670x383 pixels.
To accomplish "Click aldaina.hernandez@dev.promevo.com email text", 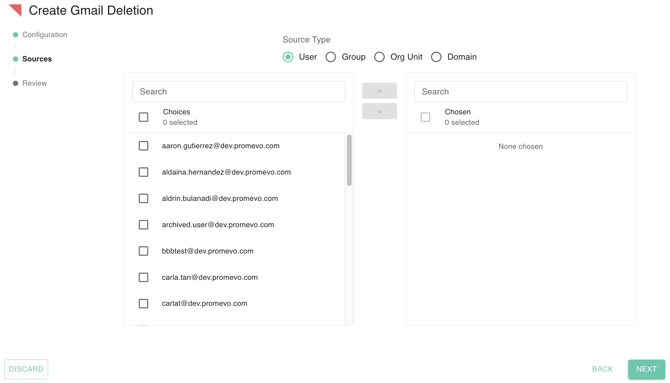I will pos(226,172).
